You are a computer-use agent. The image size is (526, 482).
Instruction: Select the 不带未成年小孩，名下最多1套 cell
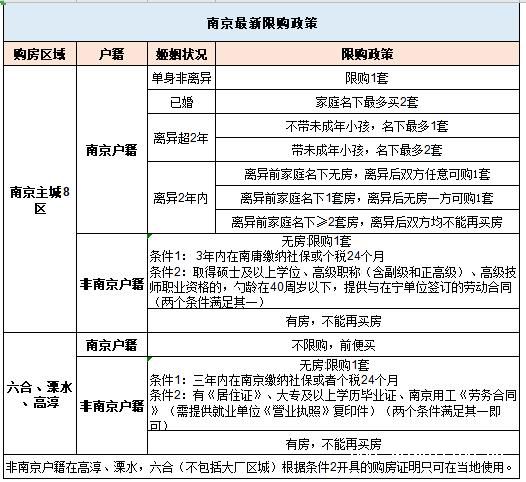(x=367, y=126)
